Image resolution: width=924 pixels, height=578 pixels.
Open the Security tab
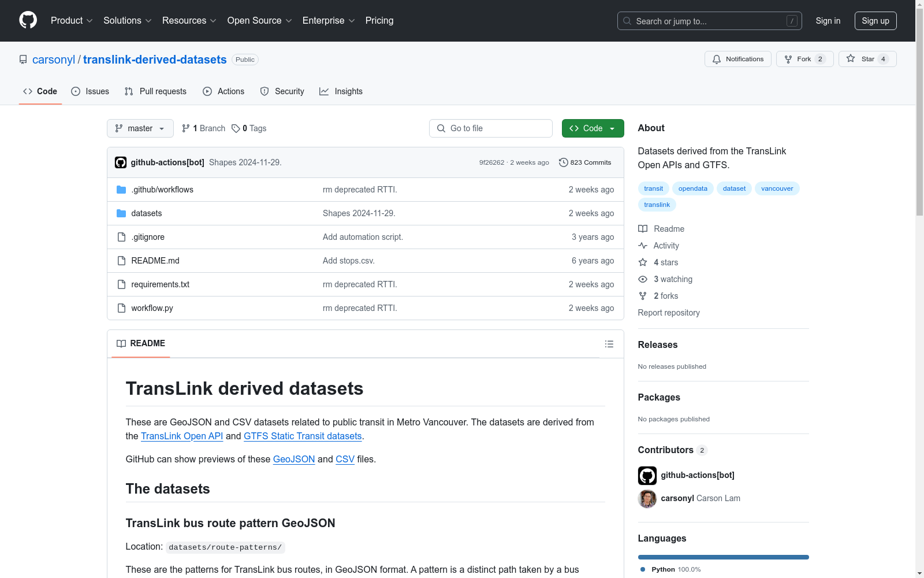[282, 91]
